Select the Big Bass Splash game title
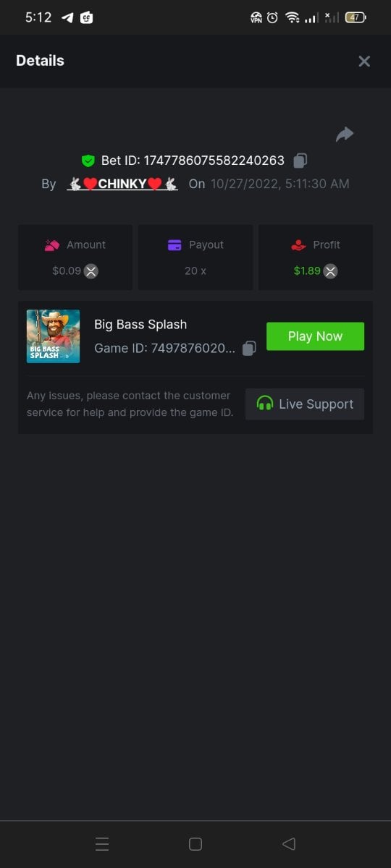Viewport: 391px width, 868px height. point(140,324)
